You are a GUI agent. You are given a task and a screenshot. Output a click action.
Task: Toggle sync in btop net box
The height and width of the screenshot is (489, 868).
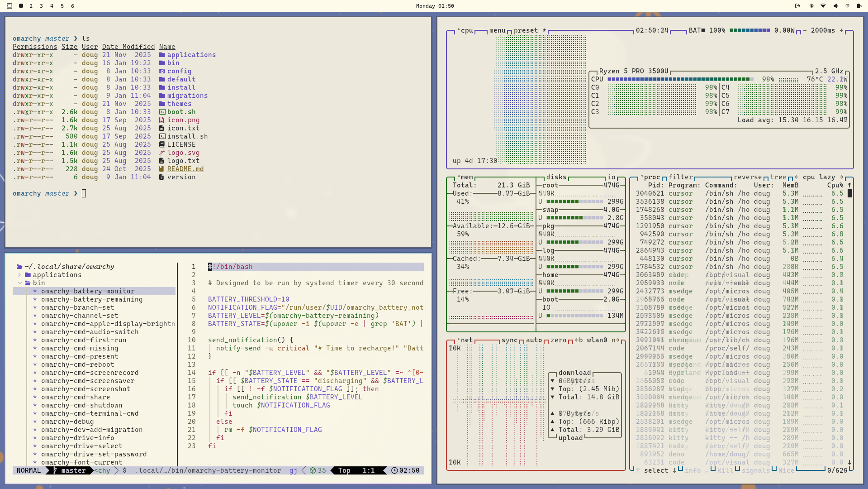509,340
